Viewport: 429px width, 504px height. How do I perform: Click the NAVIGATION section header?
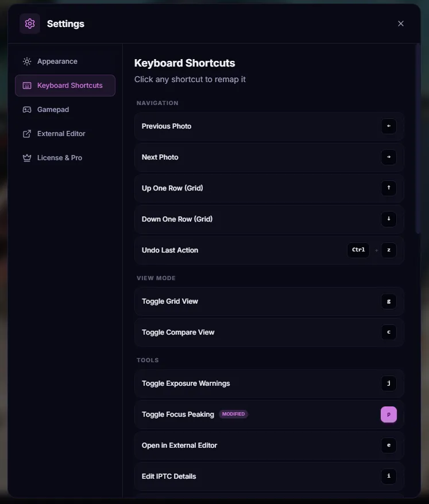tap(157, 103)
